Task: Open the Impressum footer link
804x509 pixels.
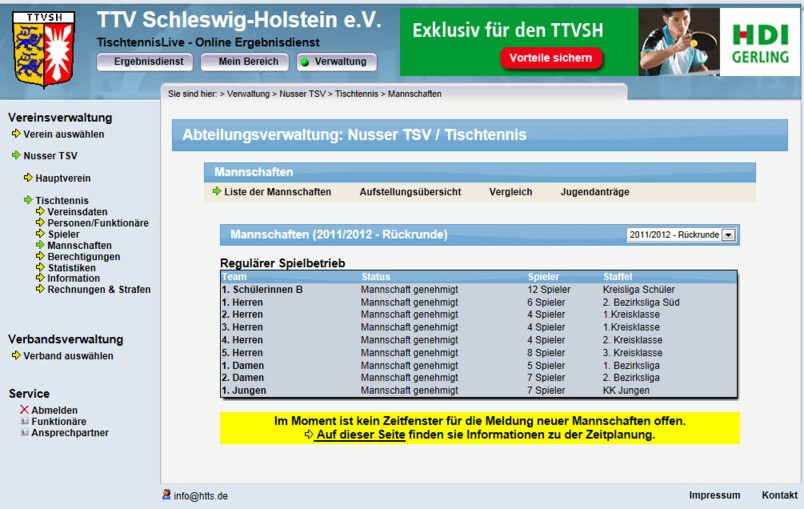Action: [714, 495]
